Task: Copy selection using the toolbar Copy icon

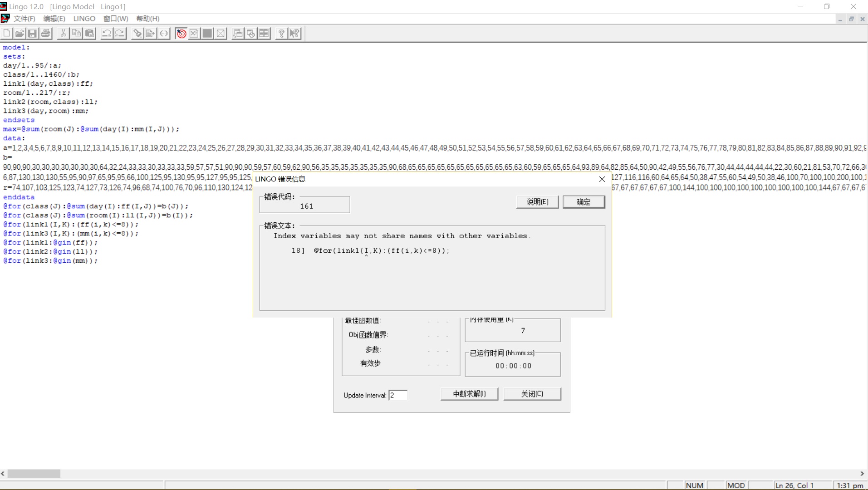Action: click(x=76, y=33)
